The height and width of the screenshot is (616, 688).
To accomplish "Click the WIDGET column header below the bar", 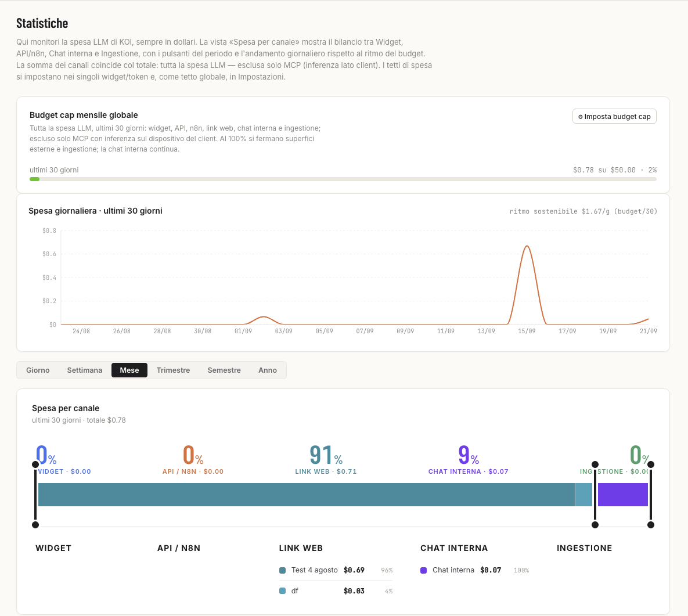I will point(53,548).
